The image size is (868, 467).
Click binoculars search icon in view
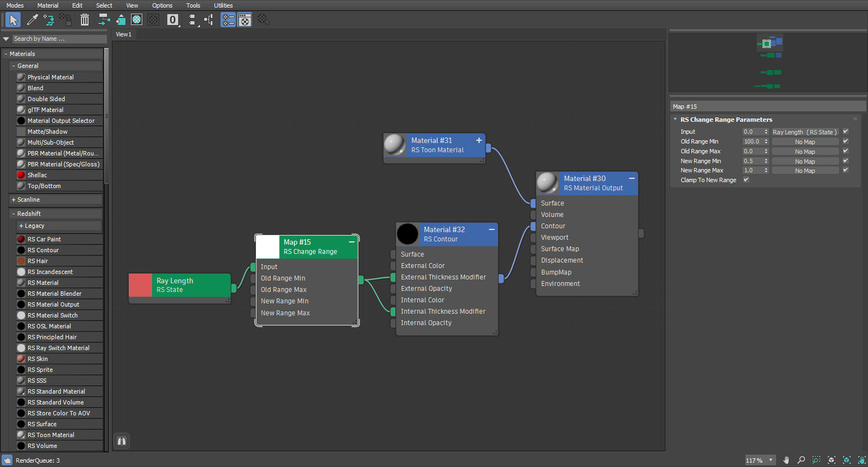[x=122, y=441]
